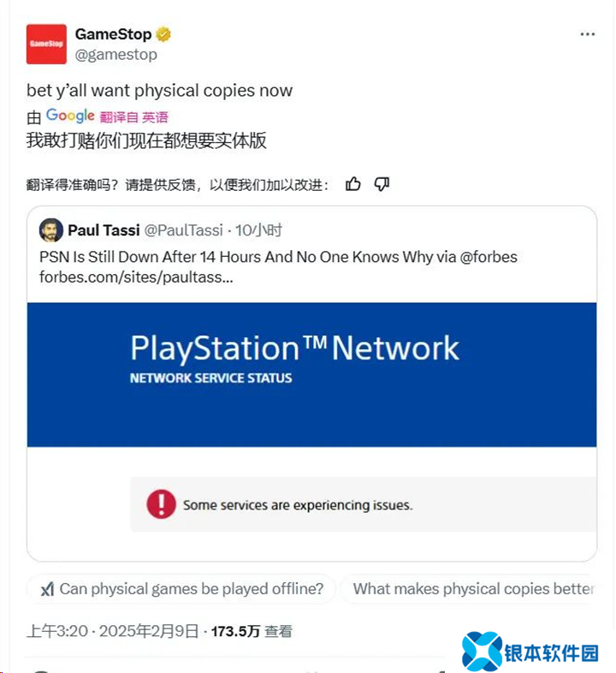Viewport: 616px width, 673px height.
Task: Click the thumbs up translation feedback icon
Action: point(353,184)
